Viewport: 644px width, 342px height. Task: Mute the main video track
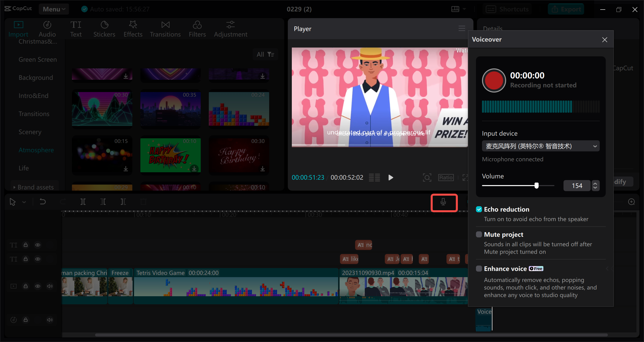pyautogui.click(x=50, y=286)
